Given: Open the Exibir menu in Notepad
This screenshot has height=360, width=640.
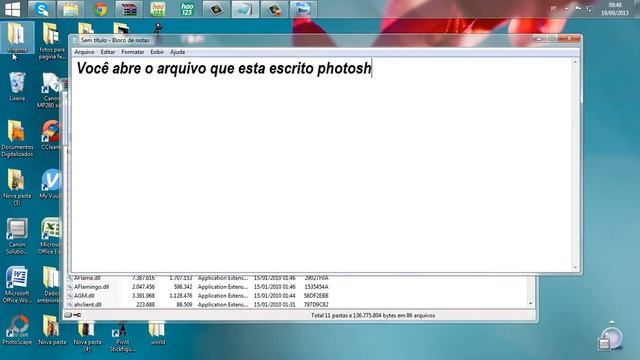Looking at the screenshot, I should 157,52.
